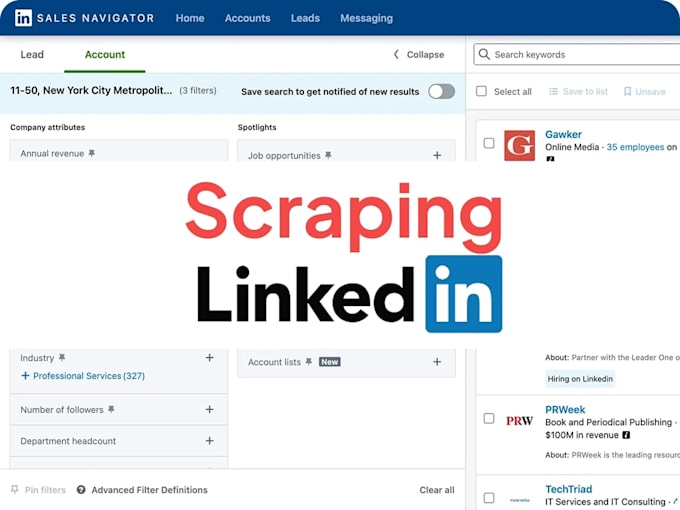Image resolution: width=680 pixels, height=510 pixels.
Task: Click into the Search keywords field
Action: (x=577, y=54)
